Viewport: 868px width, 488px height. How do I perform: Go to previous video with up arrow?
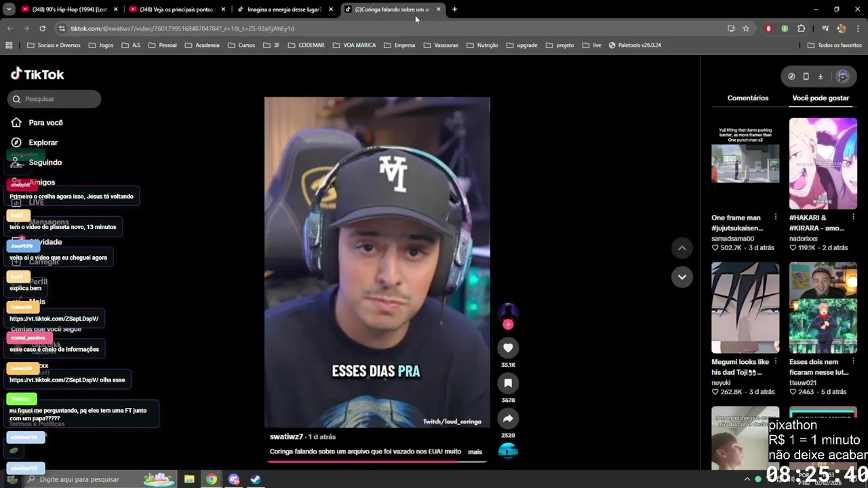click(682, 248)
